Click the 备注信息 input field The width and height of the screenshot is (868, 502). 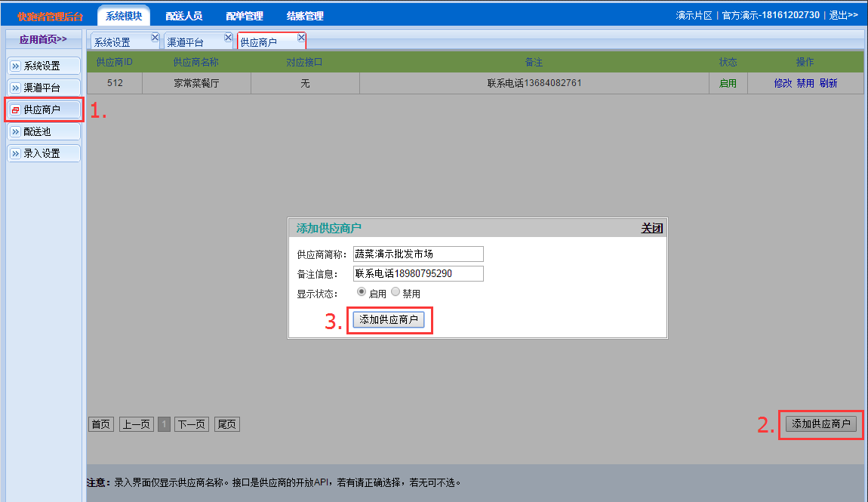click(418, 274)
